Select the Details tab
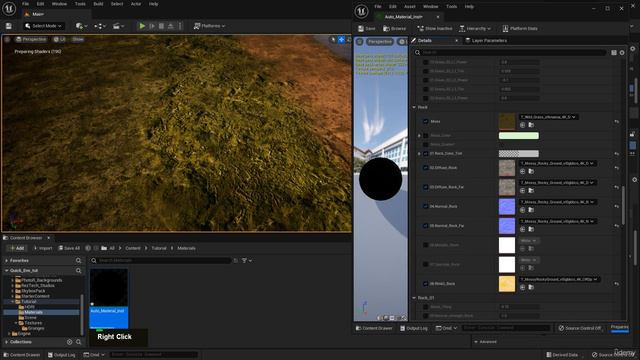640x360 pixels. coord(424,40)
